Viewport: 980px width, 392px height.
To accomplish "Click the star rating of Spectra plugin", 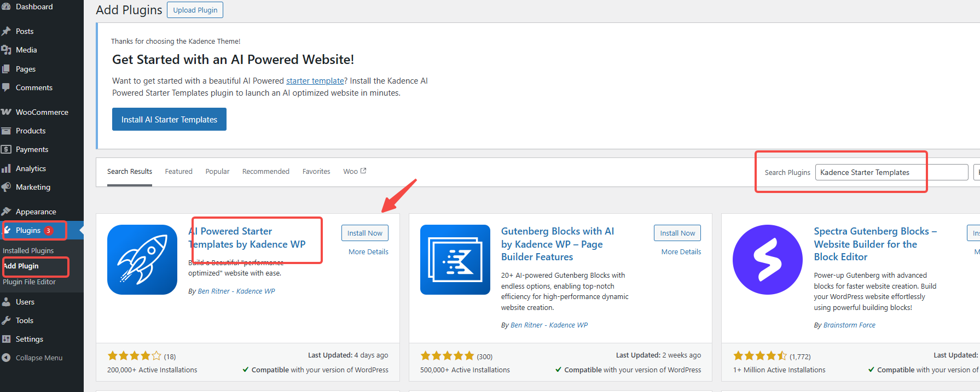I will click(x=760, y=356).
